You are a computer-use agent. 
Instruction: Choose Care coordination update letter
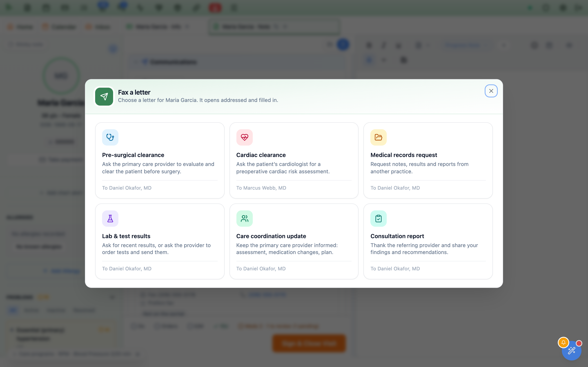click(294, 242)
